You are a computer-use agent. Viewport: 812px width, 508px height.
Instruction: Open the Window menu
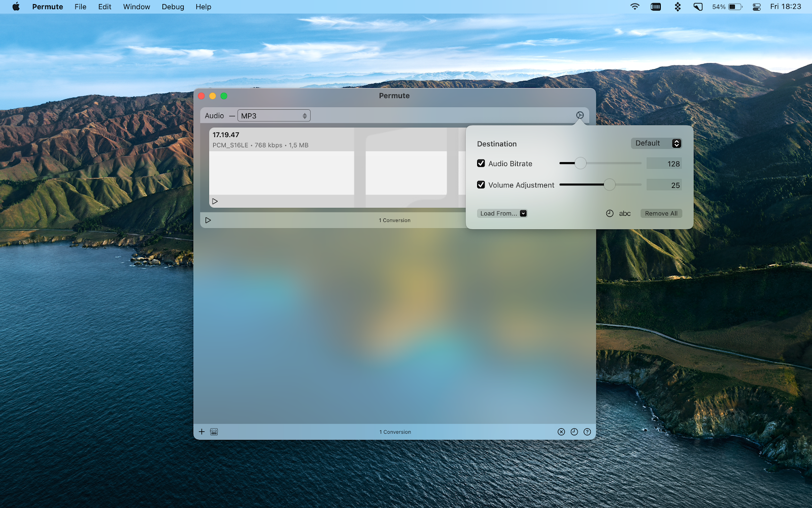(137, 7)
